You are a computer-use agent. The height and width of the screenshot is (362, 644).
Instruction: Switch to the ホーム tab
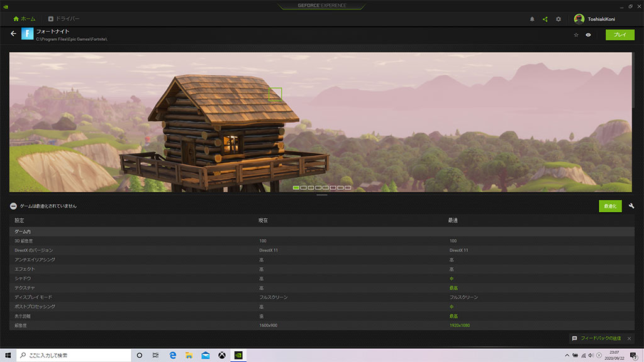tap(24, 19)
